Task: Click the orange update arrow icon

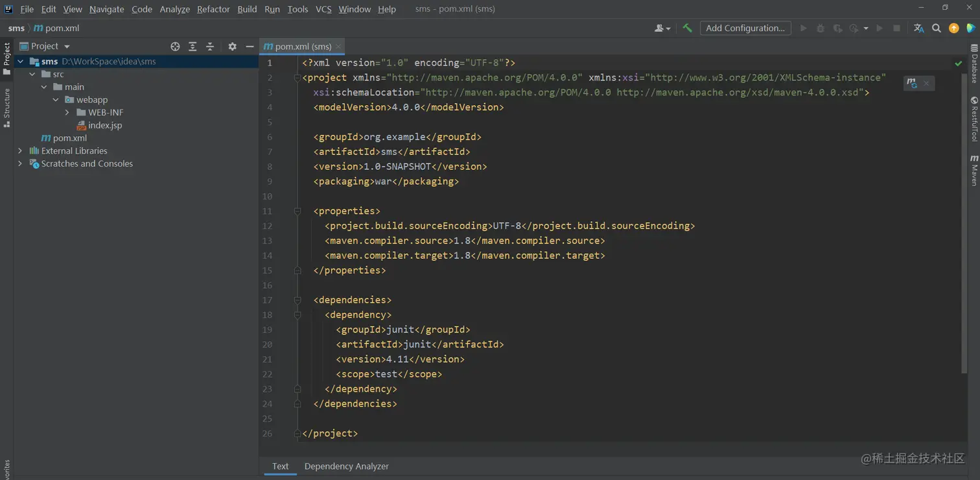Action: pyautogui.click(x=953, y=28)
